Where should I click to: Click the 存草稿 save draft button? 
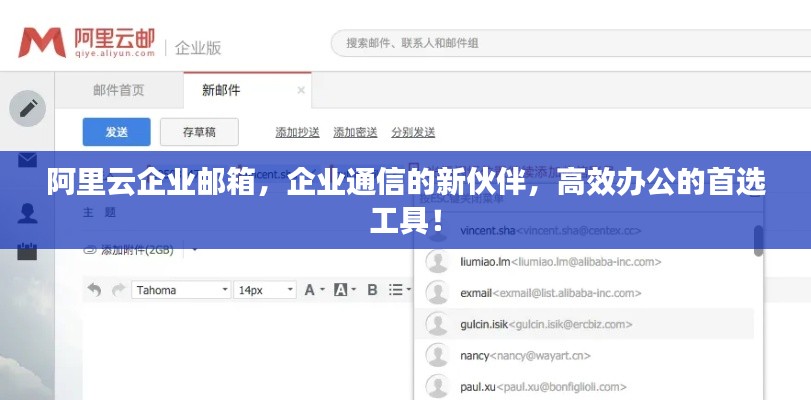(199, 132)
